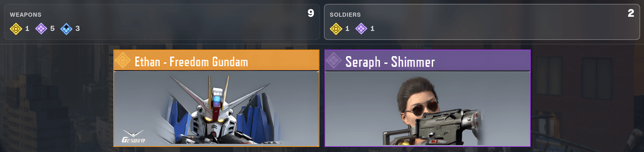Screen dimensions: 644x152
Task: Click the Freedom Gundam robot image
Action: pyautogui.click(x=216, y=108)
